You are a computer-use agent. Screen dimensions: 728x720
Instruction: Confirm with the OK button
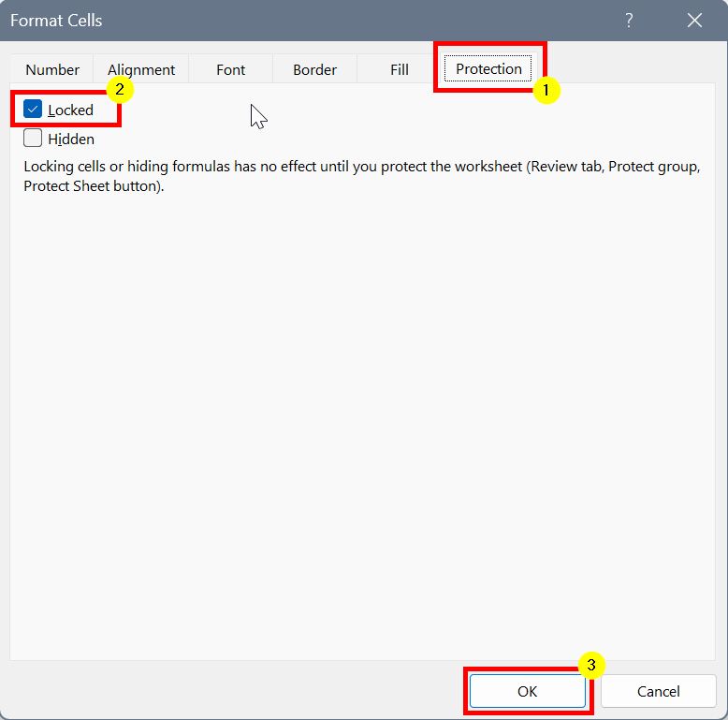point(528,691)
